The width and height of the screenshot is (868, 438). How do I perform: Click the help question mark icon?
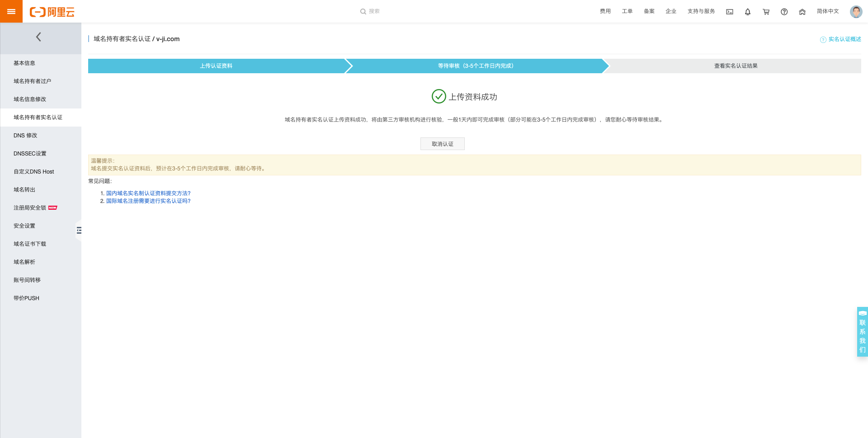[x=784, y=12]
